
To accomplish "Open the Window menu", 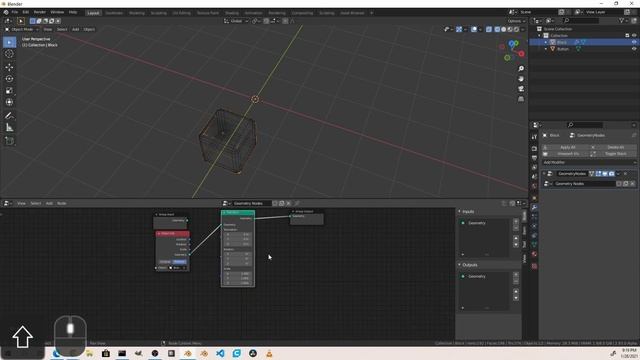I will click(57, 13).
